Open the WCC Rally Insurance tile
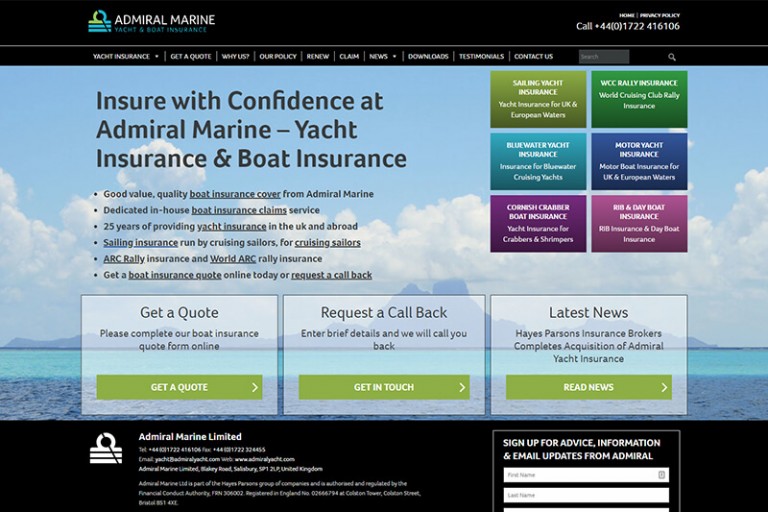Image resolution: width=768 pixels, height=512 pixels. click(x=639, y=99)
